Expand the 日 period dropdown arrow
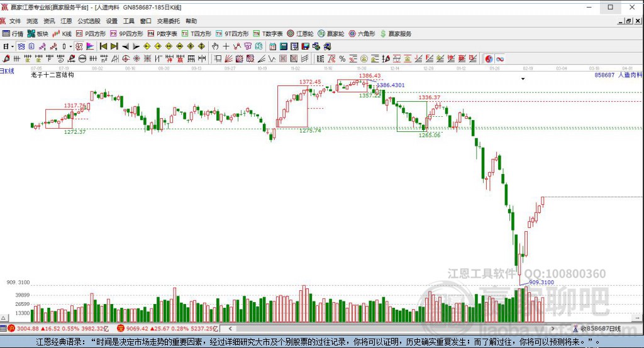 pos(13,46)
